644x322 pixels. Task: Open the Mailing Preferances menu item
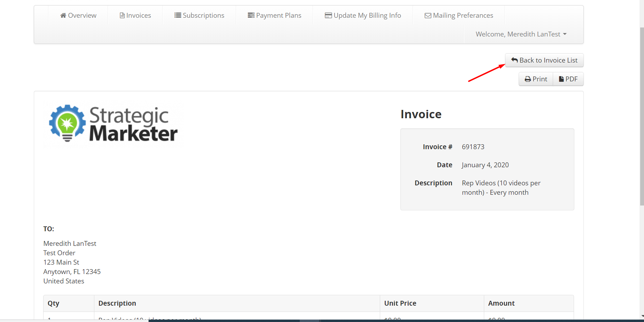(458, 15)
